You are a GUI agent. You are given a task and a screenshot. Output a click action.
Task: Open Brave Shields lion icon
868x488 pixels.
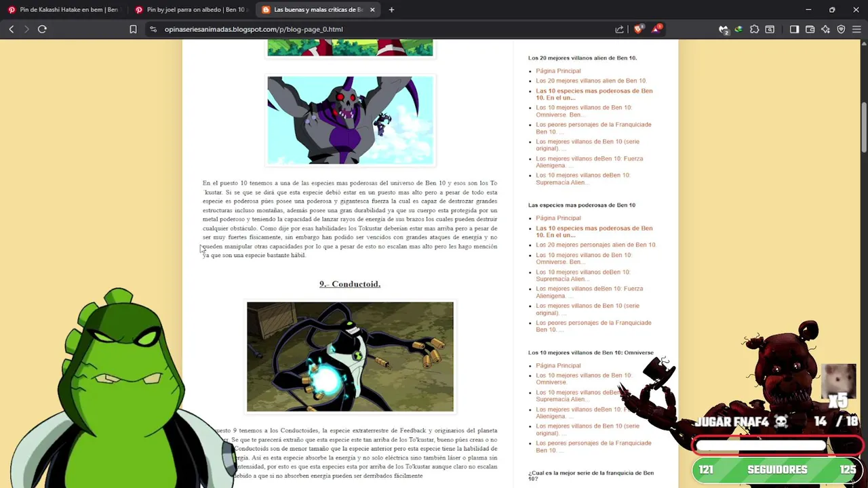coord(638,29)
